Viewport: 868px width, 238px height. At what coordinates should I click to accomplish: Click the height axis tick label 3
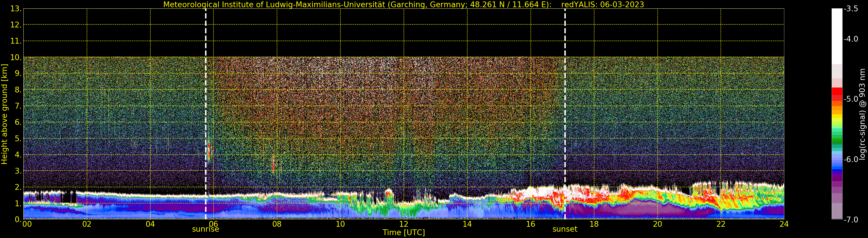pos(18,171)
